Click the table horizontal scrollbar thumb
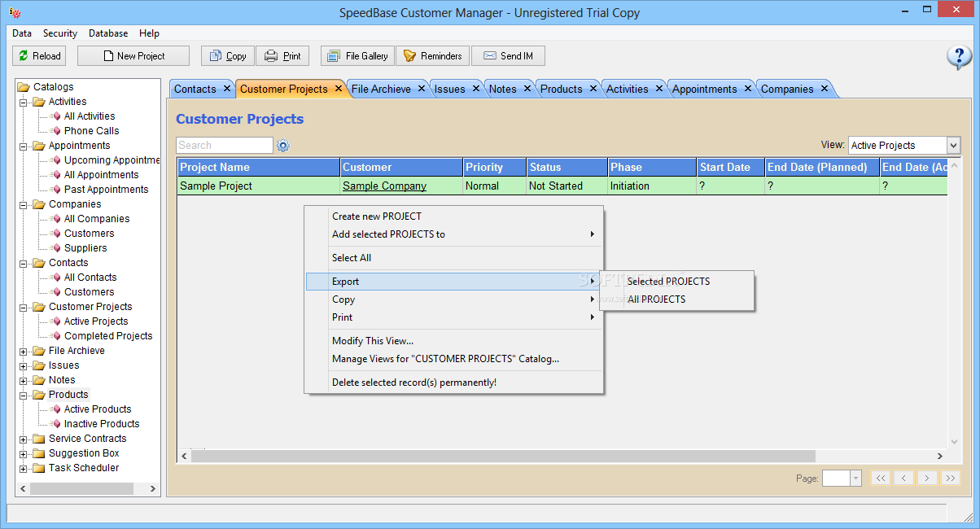Viewport: 980px width, 529px height. click(503, 457)
